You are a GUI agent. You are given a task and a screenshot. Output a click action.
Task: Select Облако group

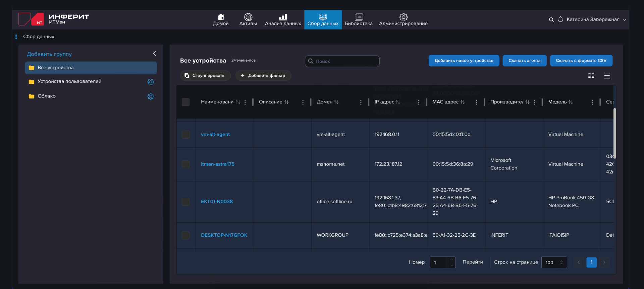click(47, 96)
